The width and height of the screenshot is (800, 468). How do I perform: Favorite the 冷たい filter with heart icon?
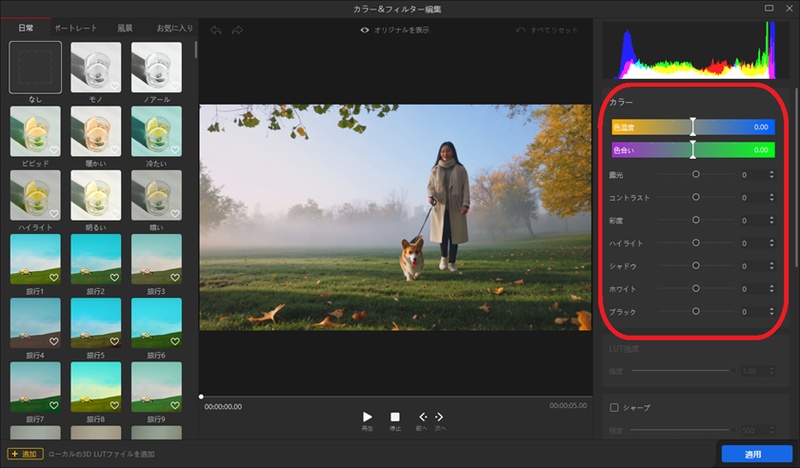point(175,150)
